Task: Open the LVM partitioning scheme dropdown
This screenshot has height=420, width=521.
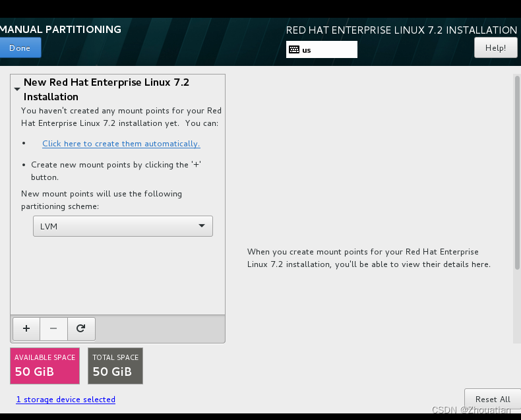Action: point(123,226)
